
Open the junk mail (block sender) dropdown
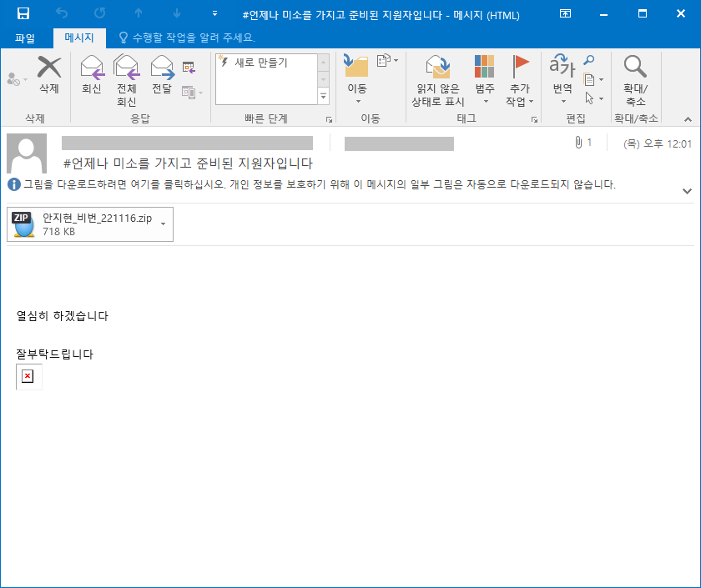coord(18,79)
